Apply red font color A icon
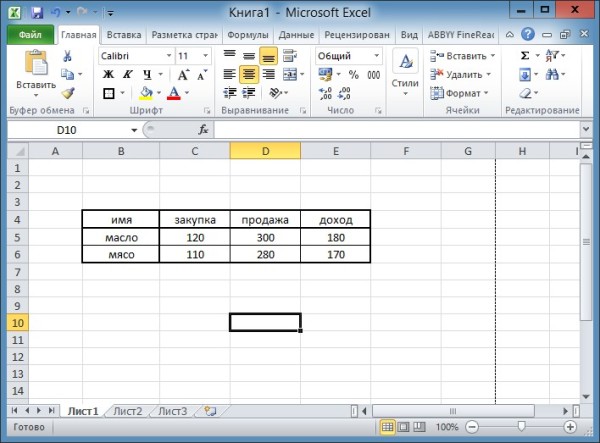The height and width of the screenshot is (443, 600). 174,93
